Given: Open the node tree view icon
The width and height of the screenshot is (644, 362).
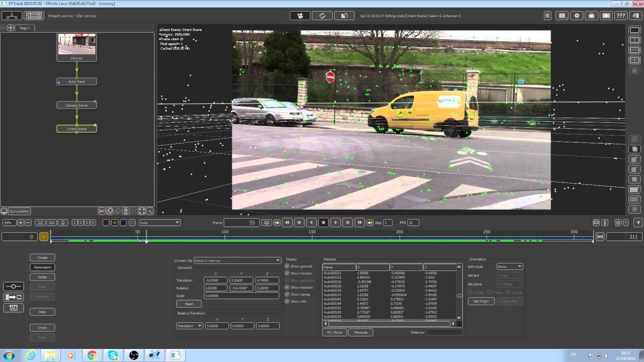Looking at the screenshot, I should (x=12, y=16).
